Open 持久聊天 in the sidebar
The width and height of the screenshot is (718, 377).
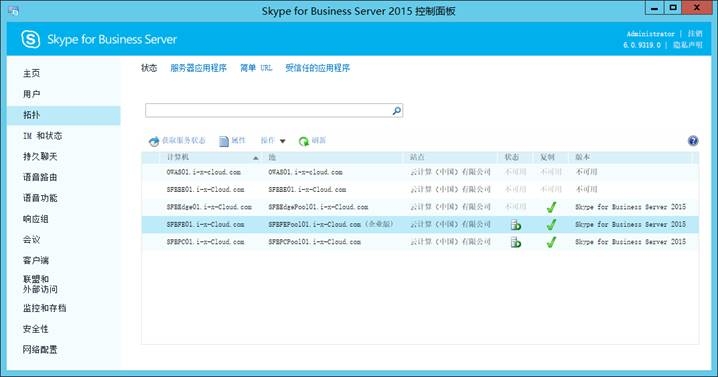40,156
